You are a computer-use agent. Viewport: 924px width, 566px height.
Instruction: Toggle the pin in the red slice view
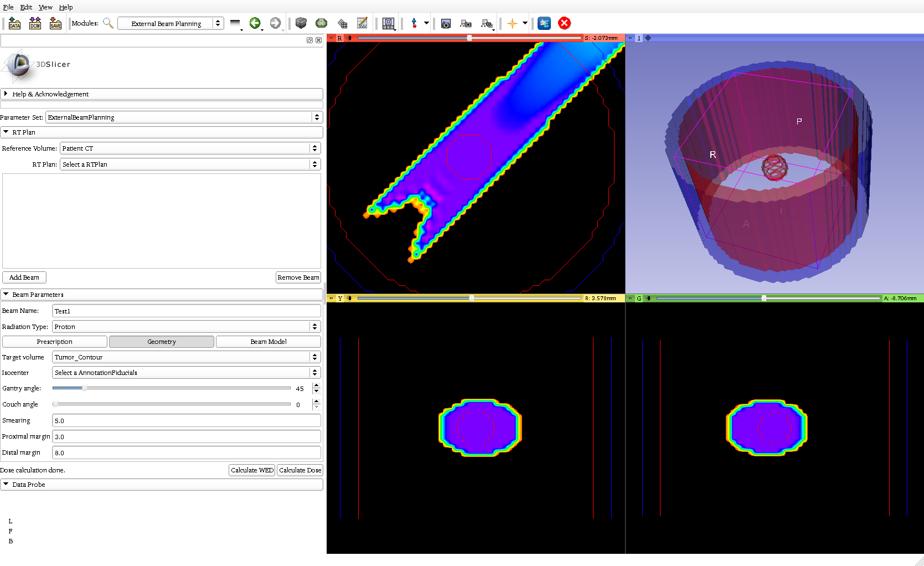332,38
